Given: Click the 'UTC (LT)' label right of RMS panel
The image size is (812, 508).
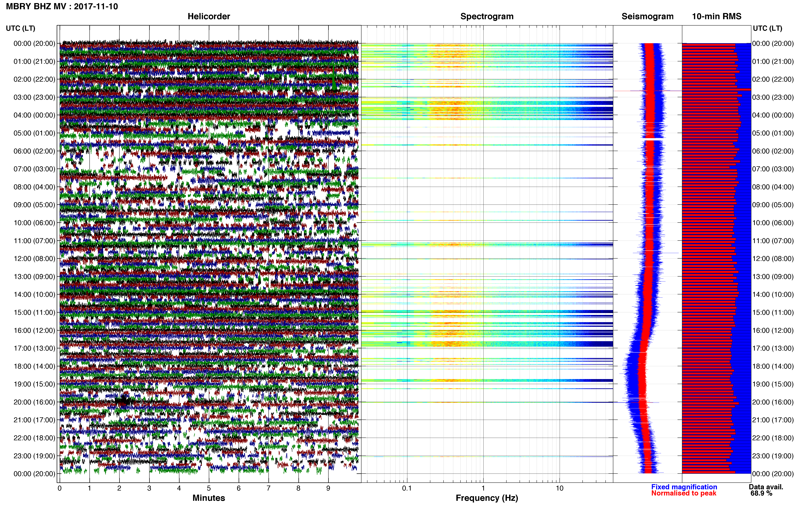Looking at the screenshot, I should pyautogui.click(x=767, y=28).
